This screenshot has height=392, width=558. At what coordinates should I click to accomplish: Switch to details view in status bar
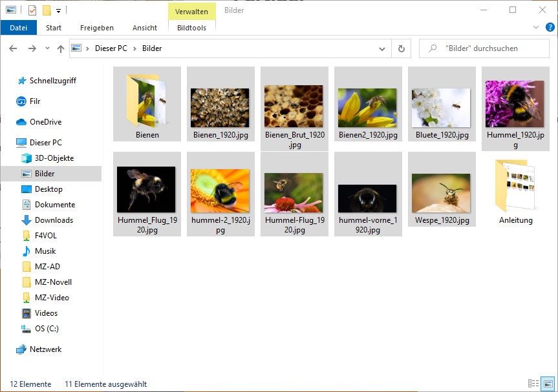(x=533, y=384)
